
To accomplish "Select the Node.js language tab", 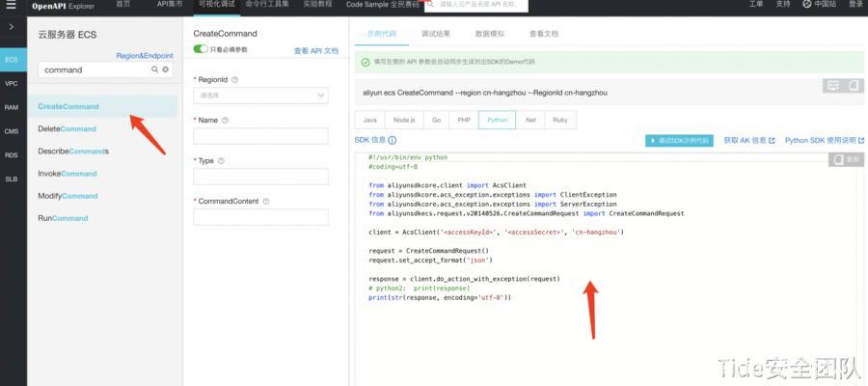I will [x=405, y=120].
